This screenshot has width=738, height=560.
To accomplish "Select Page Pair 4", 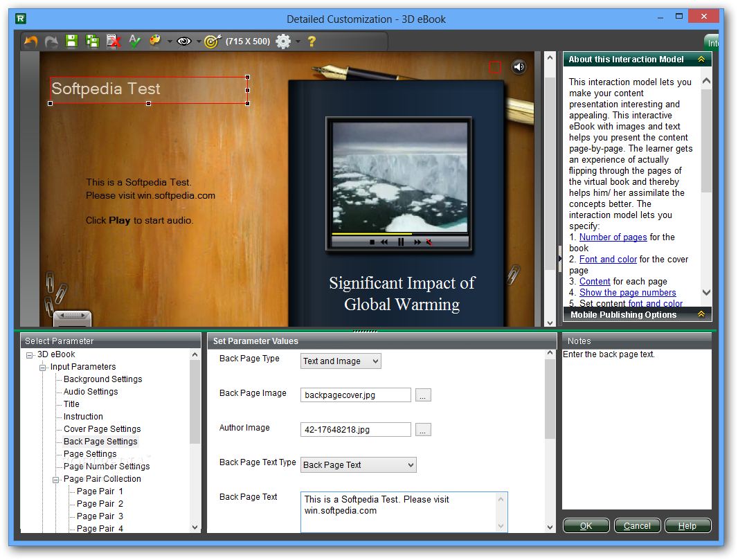I will tap(100, 528).
